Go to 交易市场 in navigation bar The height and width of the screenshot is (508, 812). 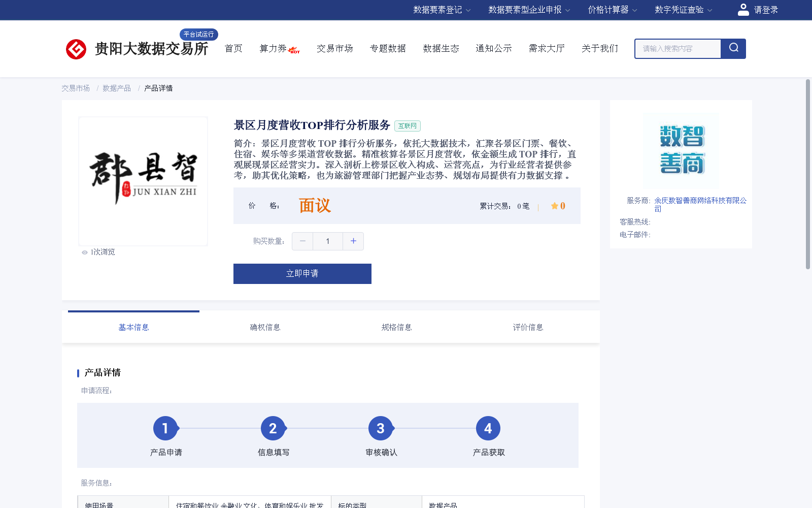(x=335, y=48)
